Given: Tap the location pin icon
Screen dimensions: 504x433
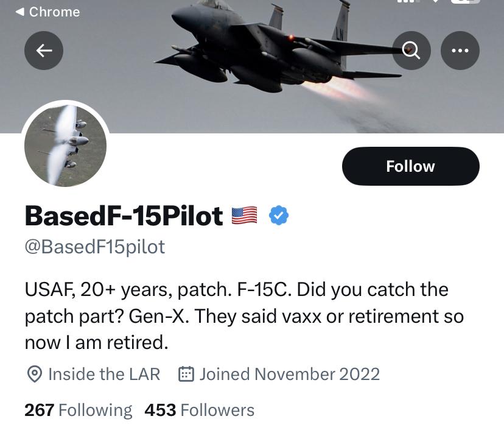Looking at the screenshot, I should pyautogui.click(x=35, y=374).
